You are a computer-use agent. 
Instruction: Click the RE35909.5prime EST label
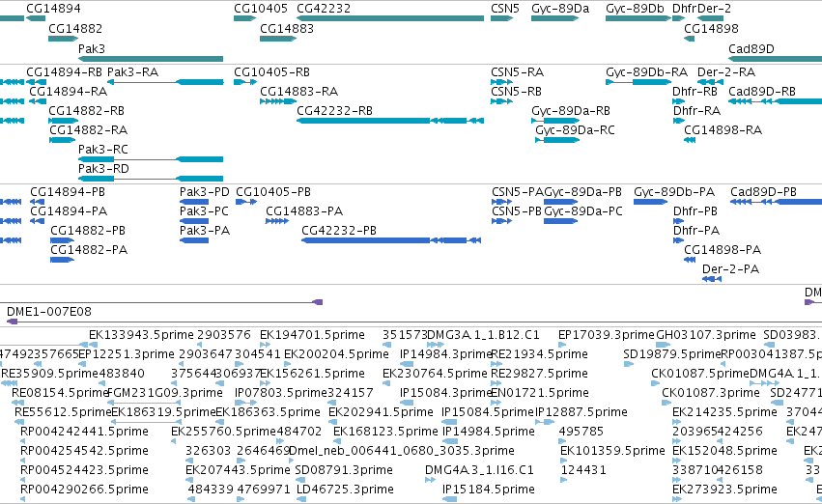50,374
